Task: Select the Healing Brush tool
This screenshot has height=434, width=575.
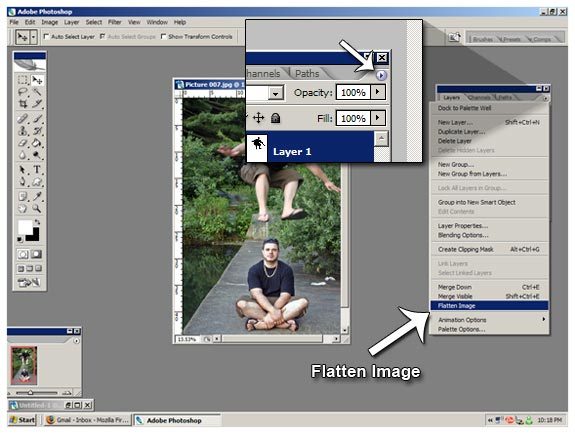Action: pyautogui.click(x=23, y=118)
